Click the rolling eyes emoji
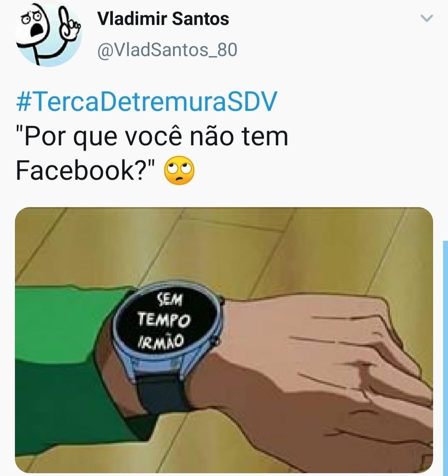The height and width of the screenshot is (476, 448). pos(179,171)
